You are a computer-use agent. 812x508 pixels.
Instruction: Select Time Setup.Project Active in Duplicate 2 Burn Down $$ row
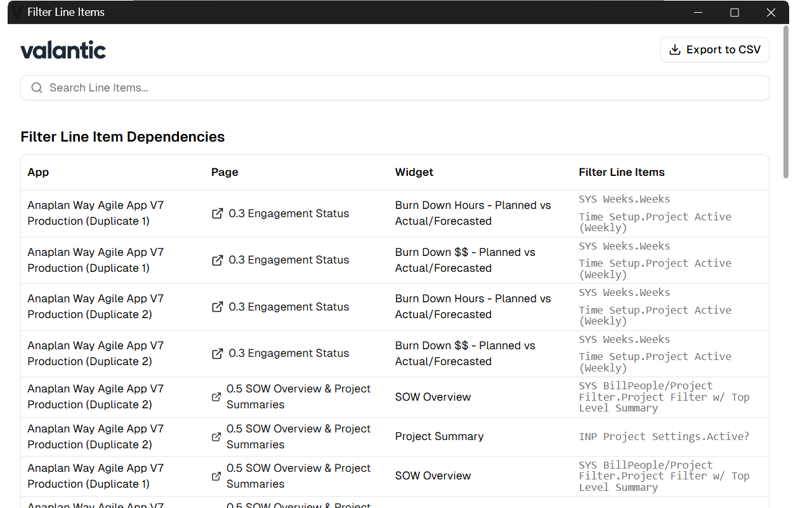[655, 362]
